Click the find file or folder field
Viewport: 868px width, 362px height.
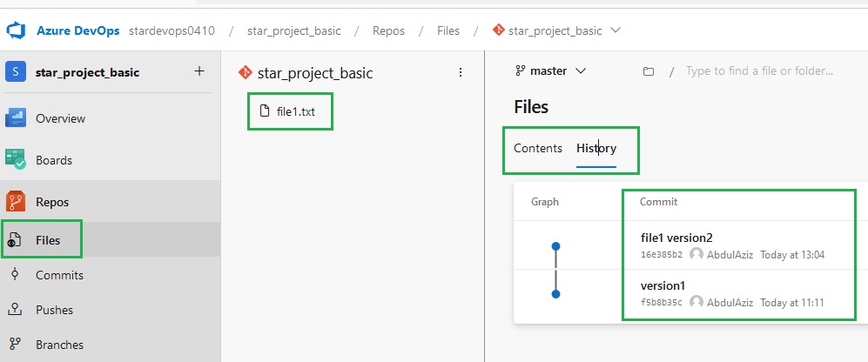[x=759, y=70]
